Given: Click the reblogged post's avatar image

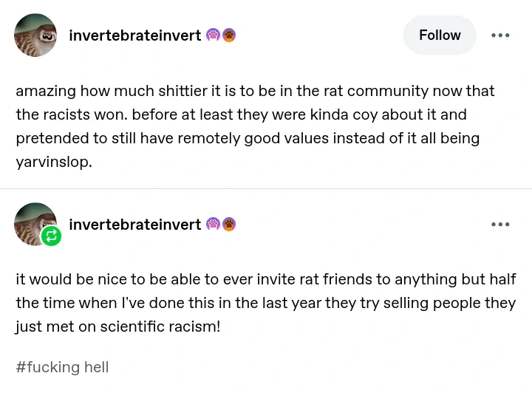Looking at the screenshot, I should [x=34, y=222].
